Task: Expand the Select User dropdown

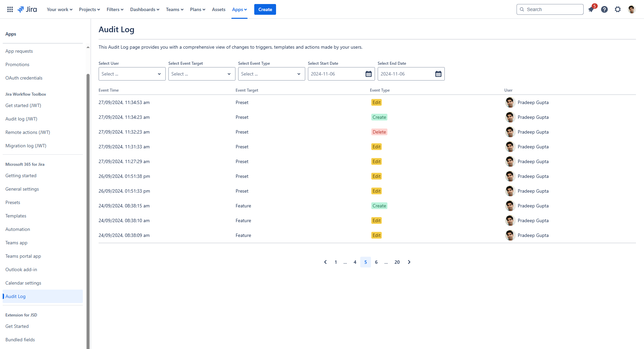Action: tap(132, 74)
